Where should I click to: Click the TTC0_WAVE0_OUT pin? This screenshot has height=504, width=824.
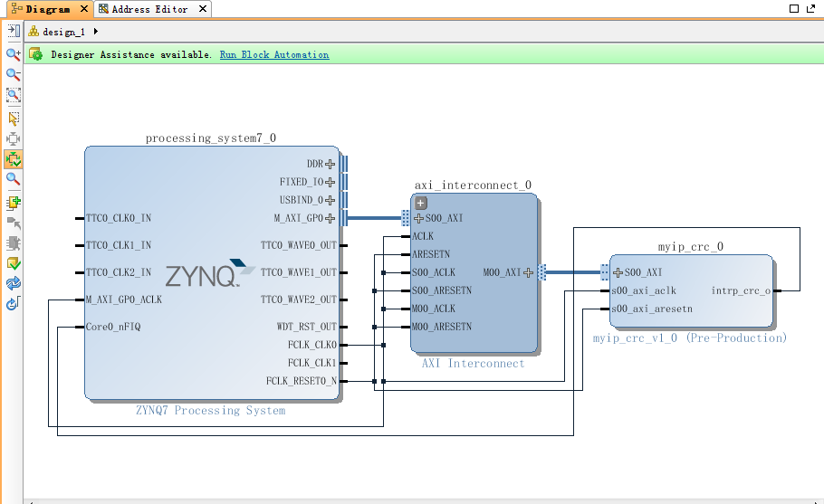point(299,245)
